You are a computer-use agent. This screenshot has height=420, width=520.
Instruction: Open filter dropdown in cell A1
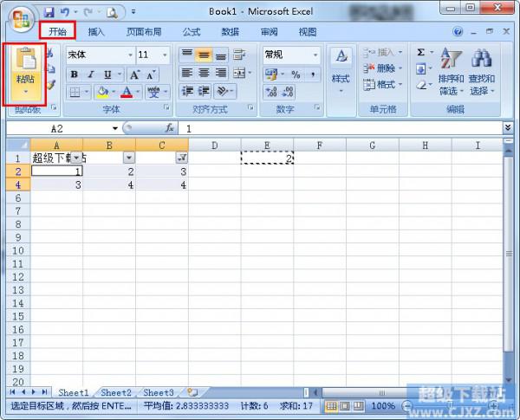pos(76,158)
